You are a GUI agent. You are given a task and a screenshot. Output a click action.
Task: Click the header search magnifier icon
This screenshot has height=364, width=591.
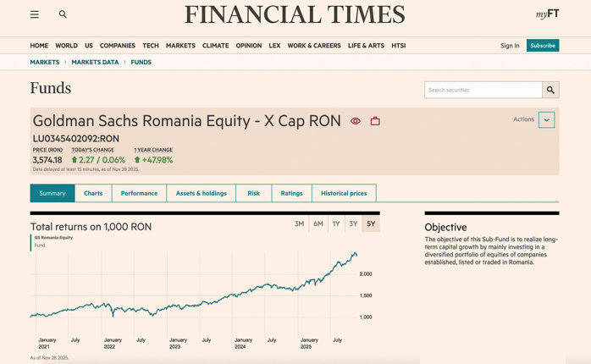(x=63, y=14)
